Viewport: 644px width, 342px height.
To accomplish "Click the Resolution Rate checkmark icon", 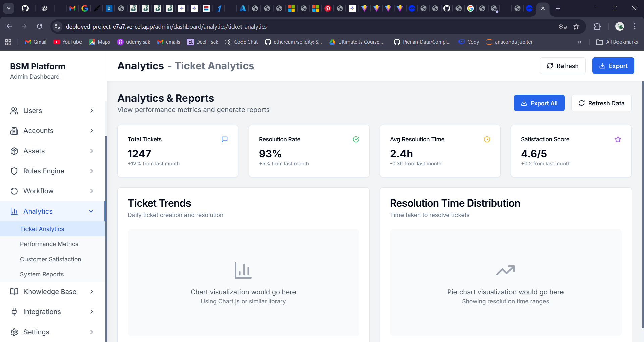I will [356, 139].
